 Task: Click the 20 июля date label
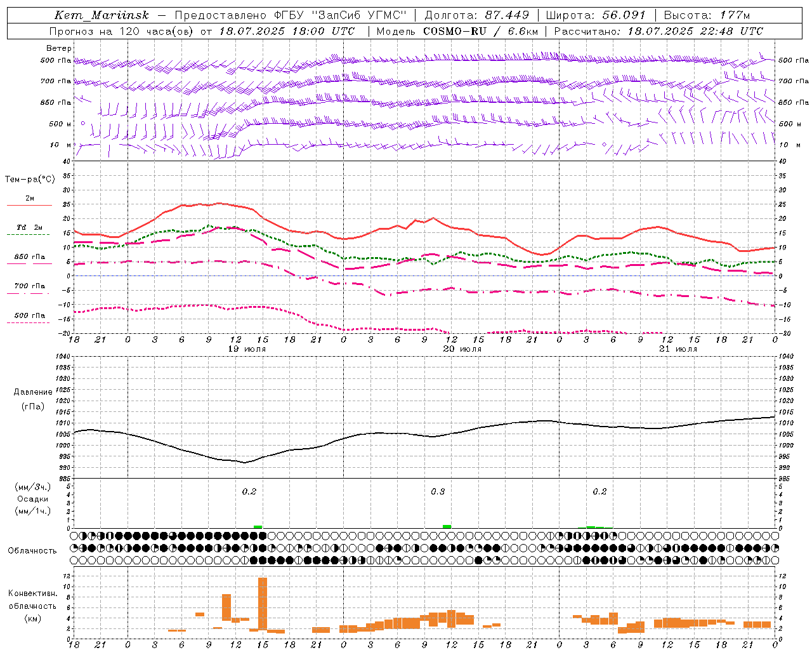[x=462, y=349]
